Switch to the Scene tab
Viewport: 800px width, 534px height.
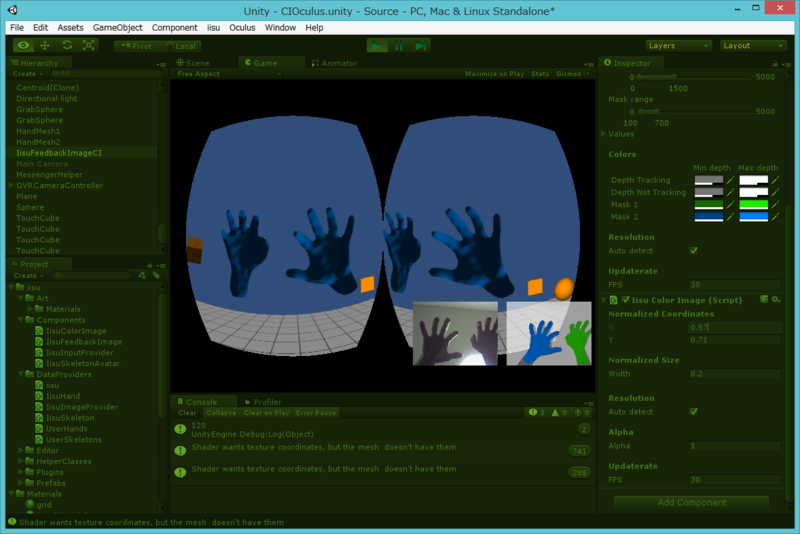(193, 63)
